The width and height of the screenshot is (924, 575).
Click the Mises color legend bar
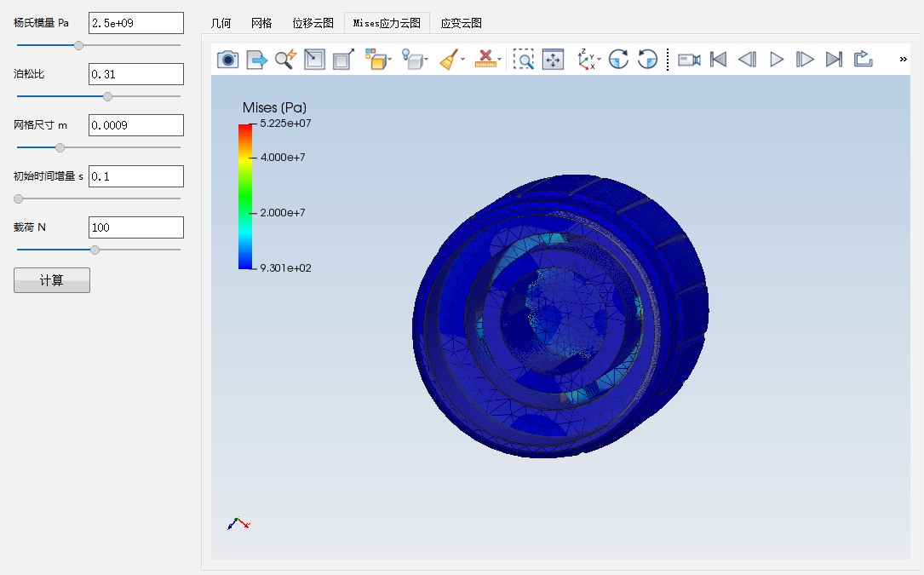[x=245, y=197]
